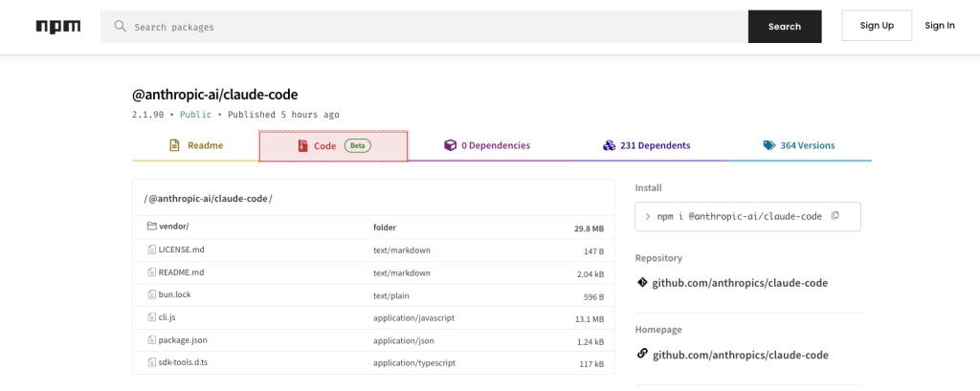
Task: Click the Install heading
Action: tap(648, 187)
